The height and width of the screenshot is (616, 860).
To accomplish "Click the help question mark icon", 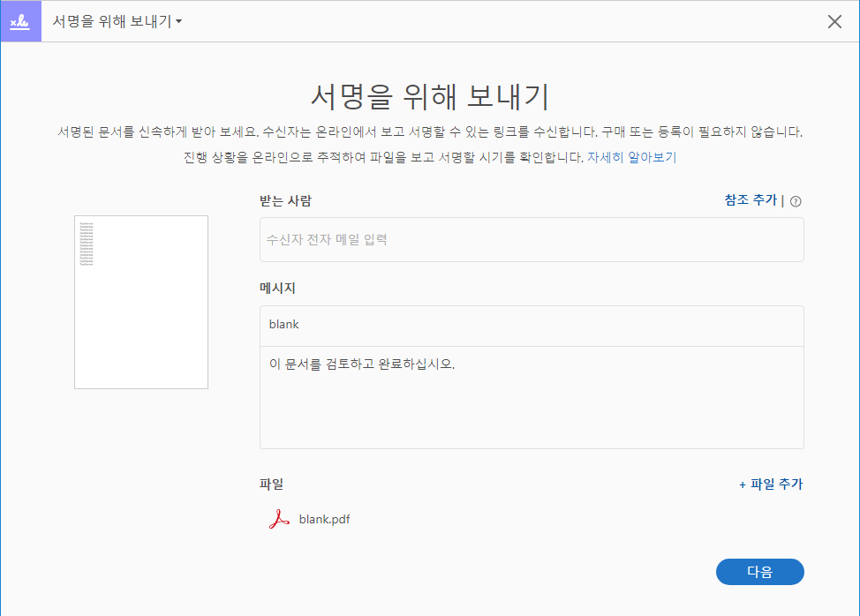I will [796, 201].
